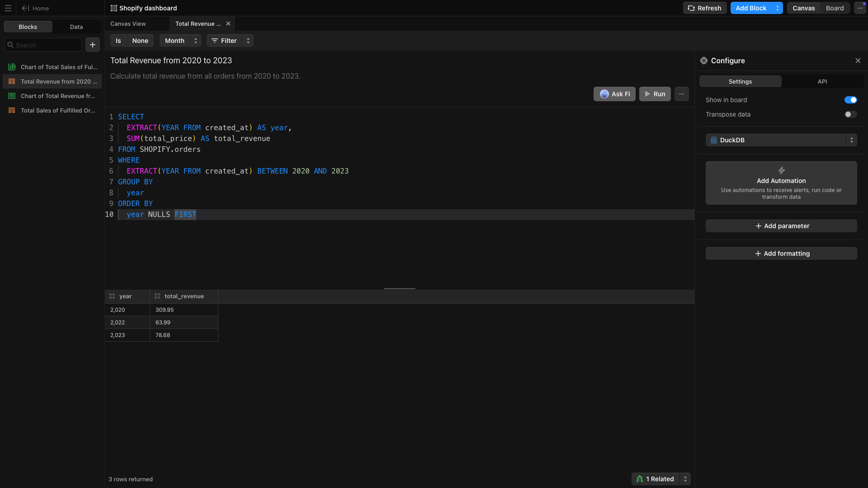Screen dimensions: 868x488
Task: Expand the Month granularity dropdown
Action: [x=196, y=41]
